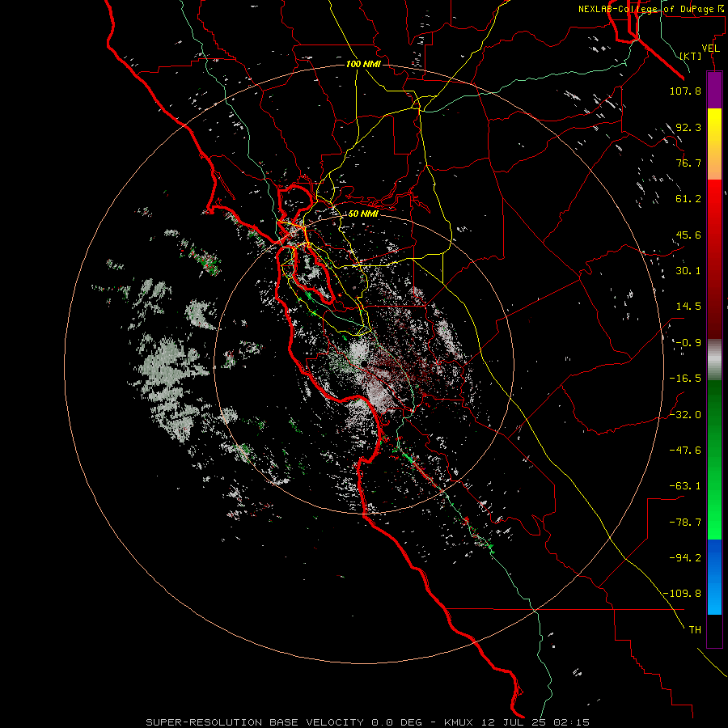Click the -47.6 scale value
The image size is (728, 728).
click(685, 451)
